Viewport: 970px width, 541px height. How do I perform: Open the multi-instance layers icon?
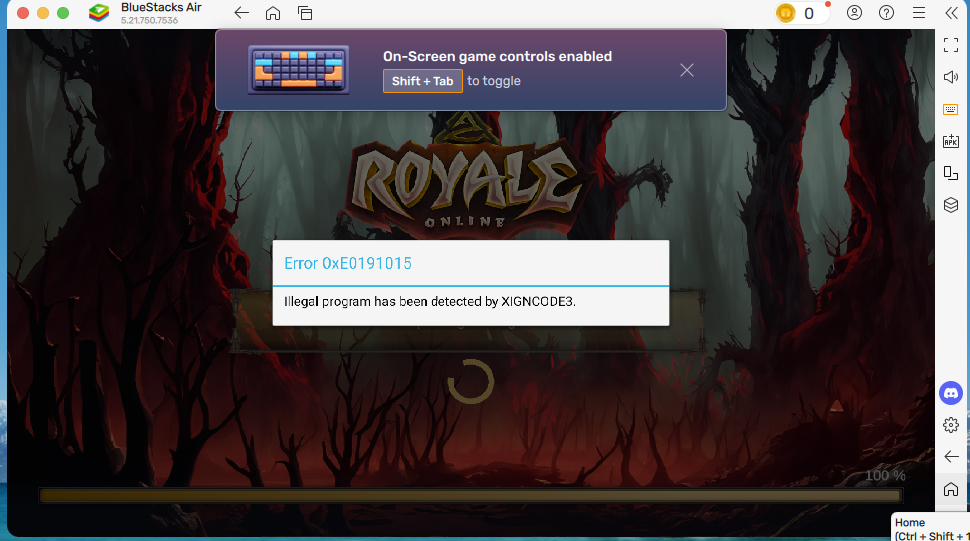[x=951, y=205]
